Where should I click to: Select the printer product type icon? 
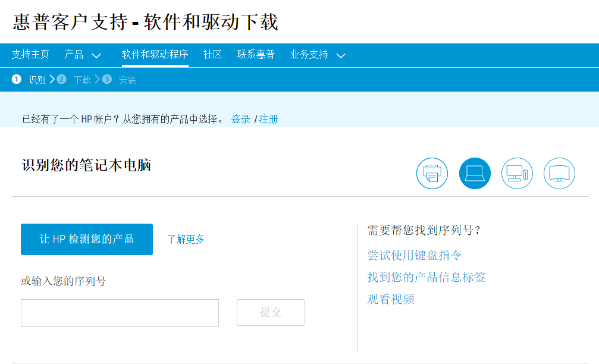(432, 174)
